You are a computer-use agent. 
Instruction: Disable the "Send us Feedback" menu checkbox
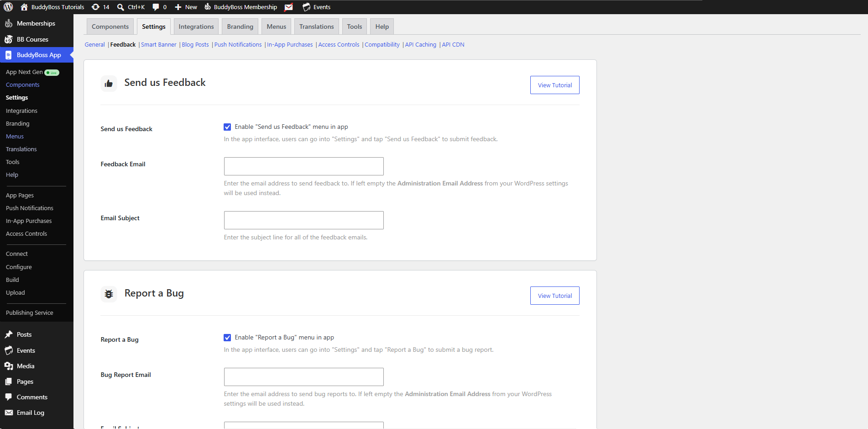coord(227,127)
